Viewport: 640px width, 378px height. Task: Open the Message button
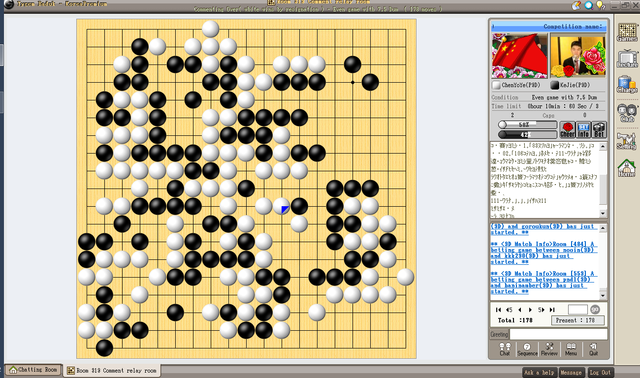click(x=571, y=372)
